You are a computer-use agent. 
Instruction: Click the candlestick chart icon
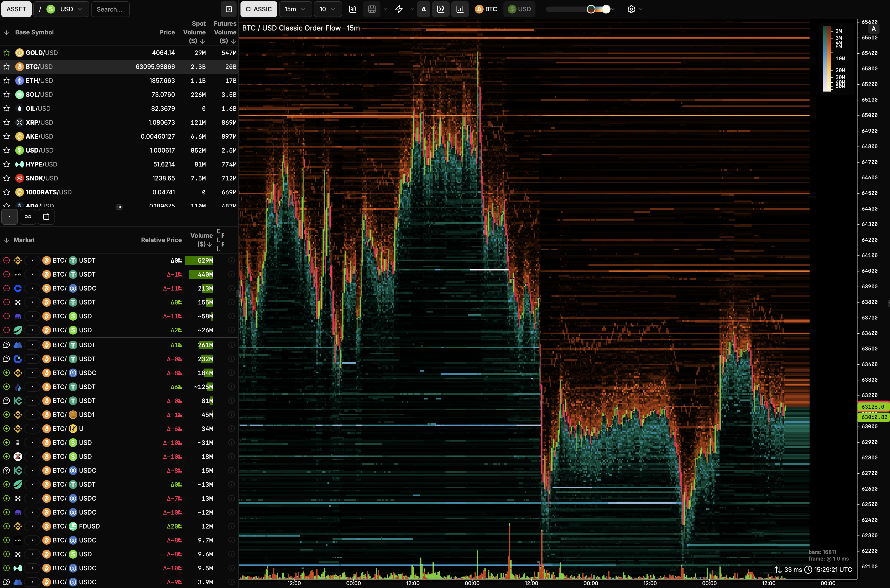coord(441,9)
